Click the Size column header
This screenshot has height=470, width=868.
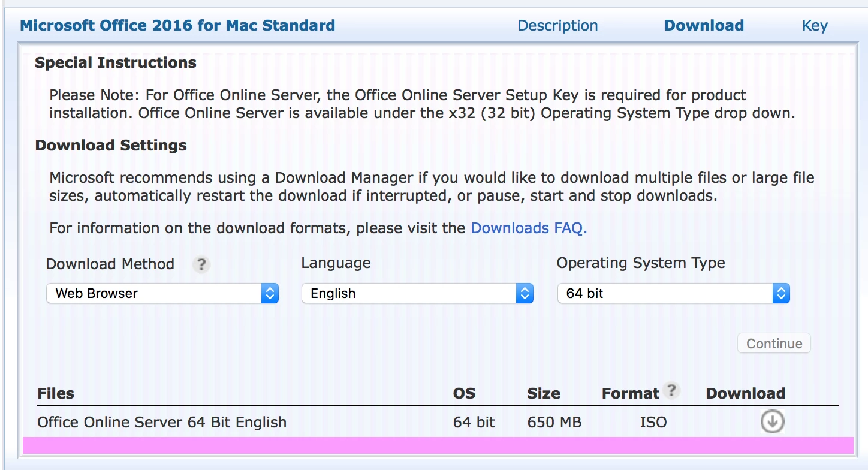[544, 393]
